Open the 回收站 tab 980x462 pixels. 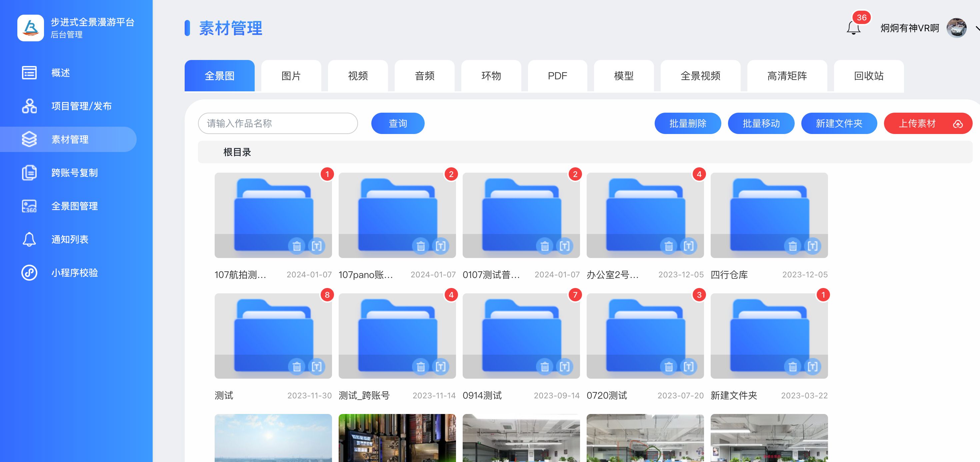click(869, 76)
